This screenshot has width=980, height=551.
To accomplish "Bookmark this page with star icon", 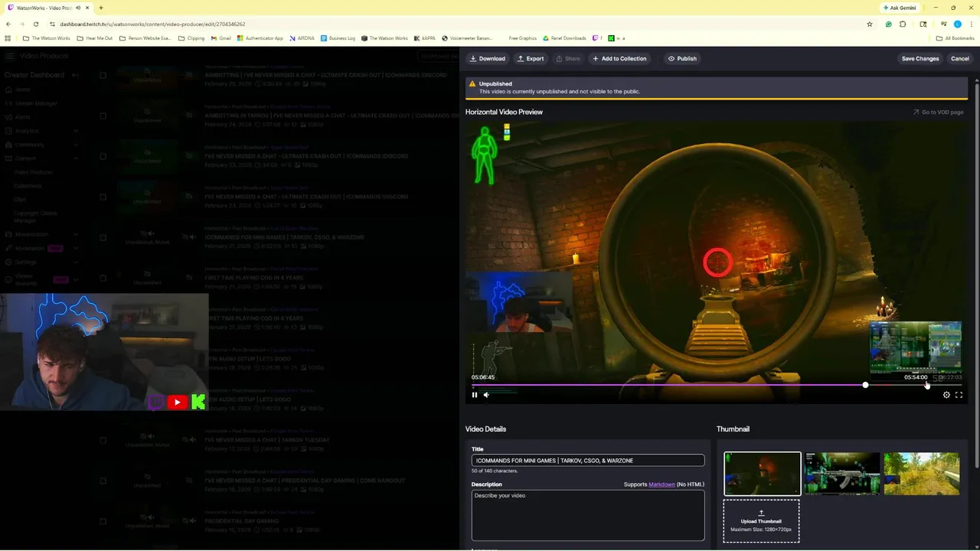I will tap(870, 24).
